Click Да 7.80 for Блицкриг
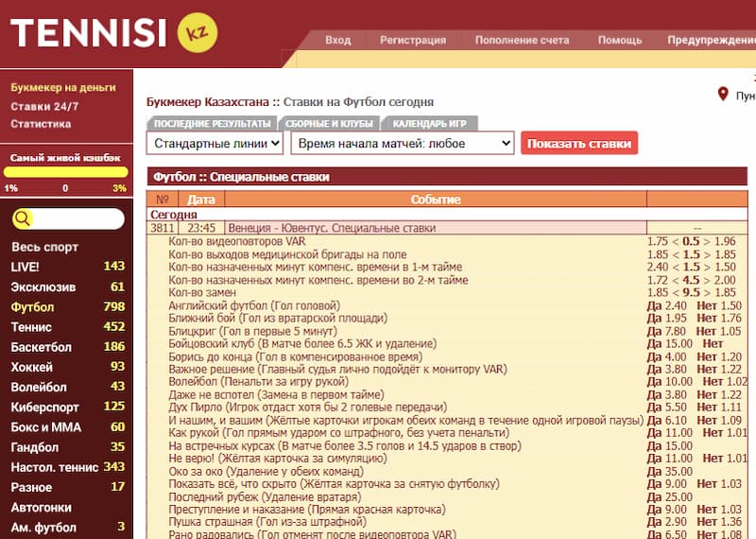 pos(666,331)
